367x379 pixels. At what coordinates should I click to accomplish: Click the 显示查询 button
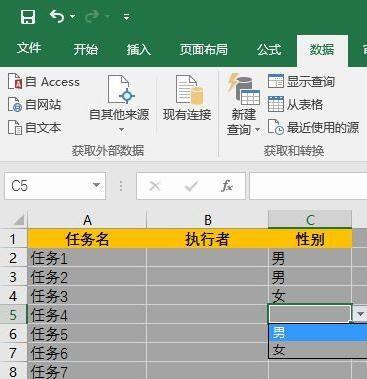tap(302, 82)
